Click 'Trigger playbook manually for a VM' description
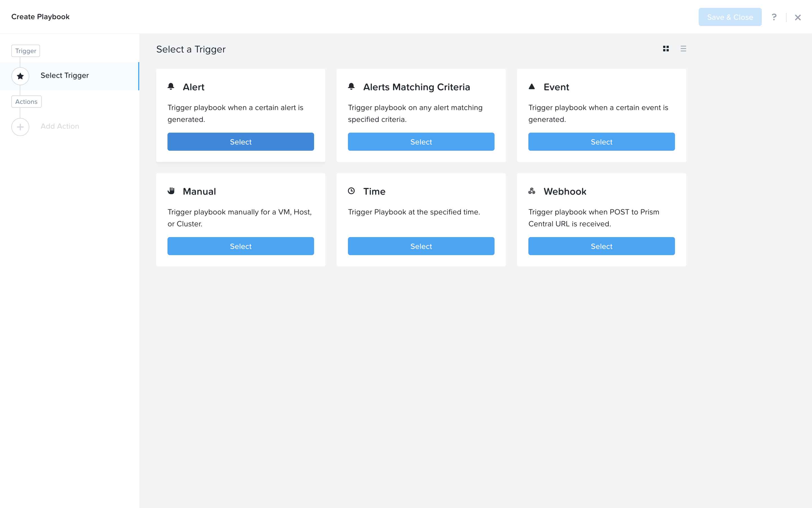 [x=240, y=218]
